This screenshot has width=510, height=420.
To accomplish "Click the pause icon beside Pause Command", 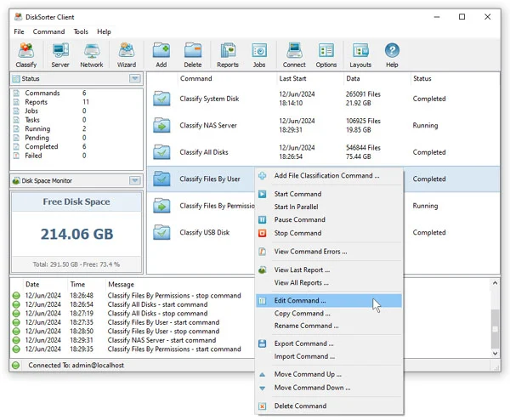I will coord(262,220).
